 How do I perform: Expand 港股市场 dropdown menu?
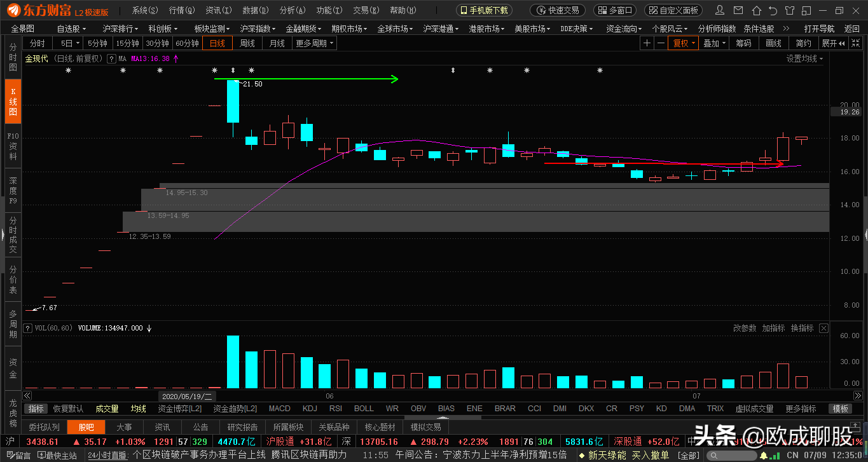[486, 29]
